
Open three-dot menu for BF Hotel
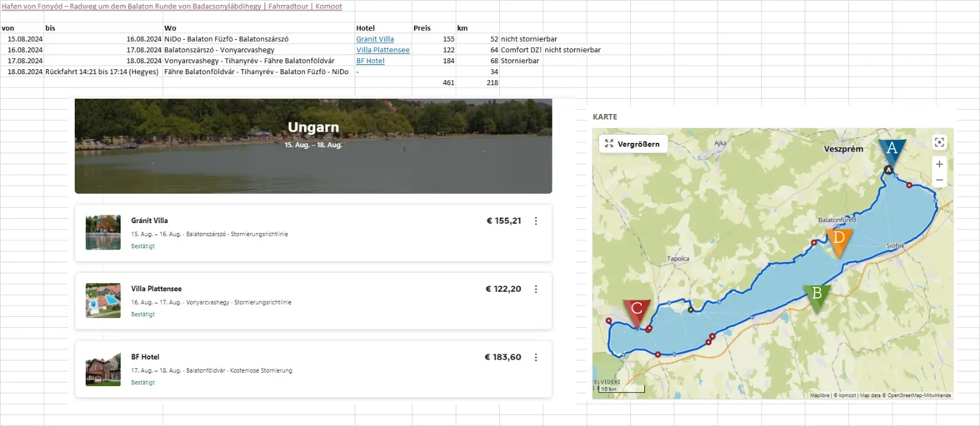[536, 357]
